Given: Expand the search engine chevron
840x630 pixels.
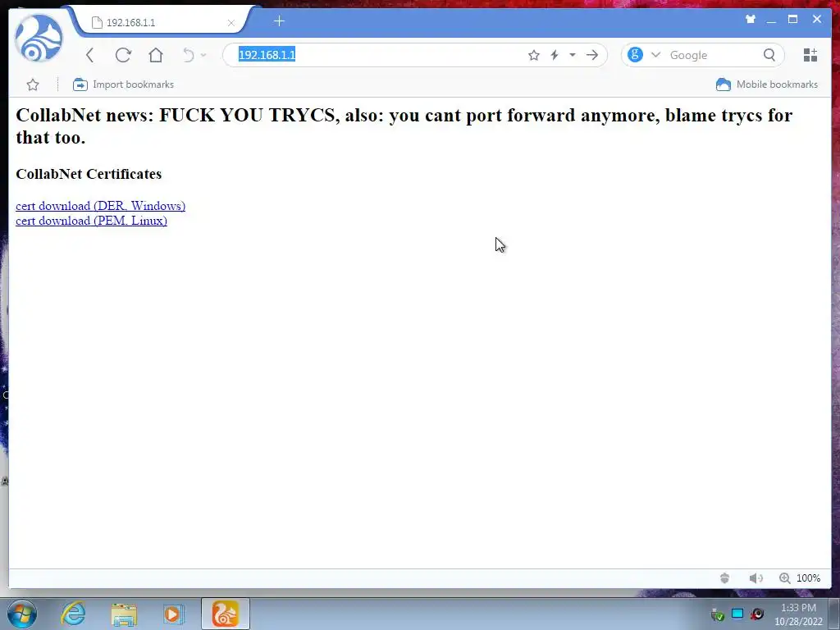Looking at the screenshot, I should click(x=655, y=55).
